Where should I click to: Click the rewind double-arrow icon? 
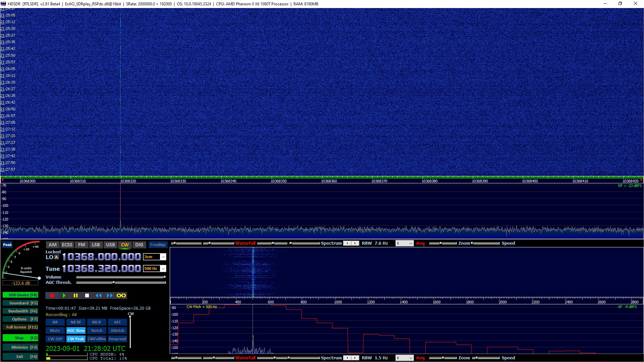coord(98,295)
